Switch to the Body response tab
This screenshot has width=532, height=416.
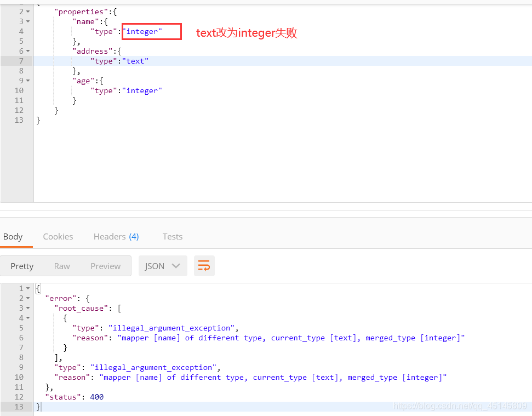[x=13, y=237]
